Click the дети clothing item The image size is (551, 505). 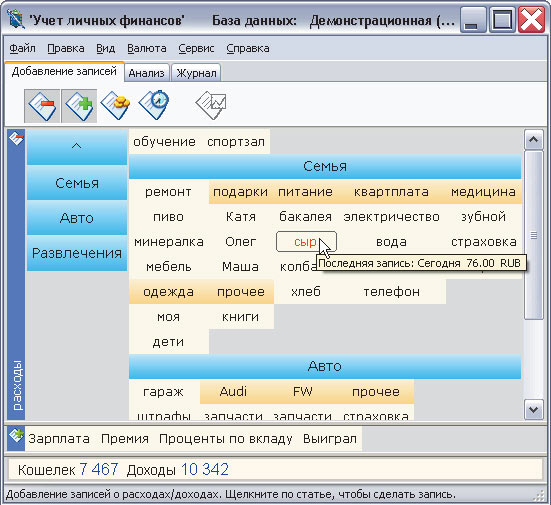click(168, 342)
